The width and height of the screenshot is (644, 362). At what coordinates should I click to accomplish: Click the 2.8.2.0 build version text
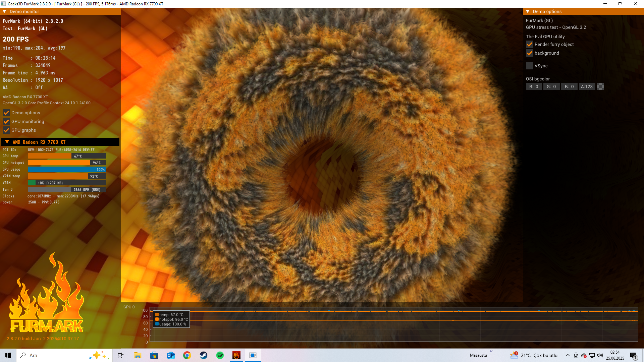(x=43, y=339)
